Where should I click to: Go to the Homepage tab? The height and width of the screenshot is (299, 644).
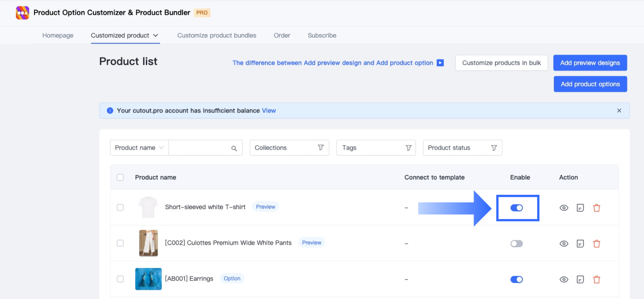[x=58, y=35]
